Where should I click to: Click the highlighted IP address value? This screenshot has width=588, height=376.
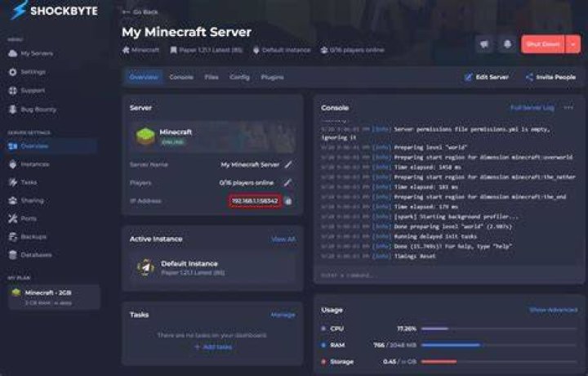point(255,201)
